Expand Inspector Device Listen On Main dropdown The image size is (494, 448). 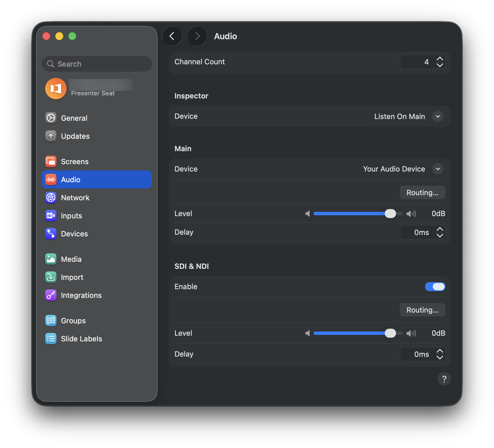click(438, 116)
